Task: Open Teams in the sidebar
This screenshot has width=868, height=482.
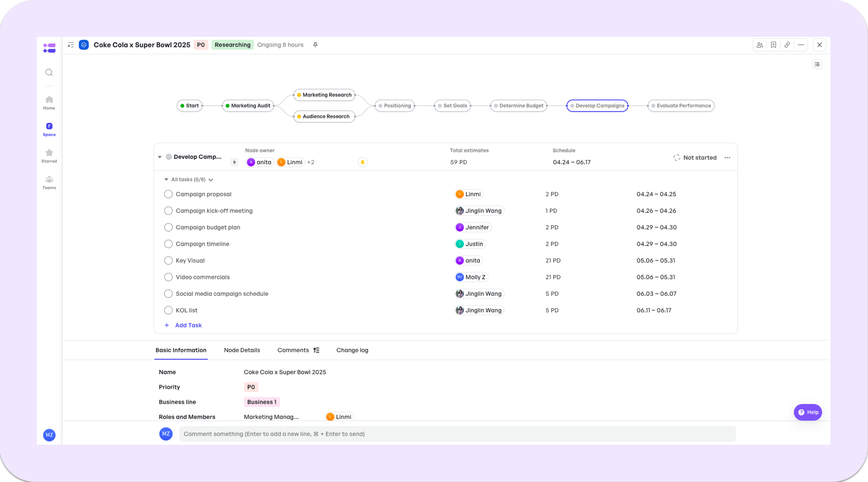Action: pos(49,183)
